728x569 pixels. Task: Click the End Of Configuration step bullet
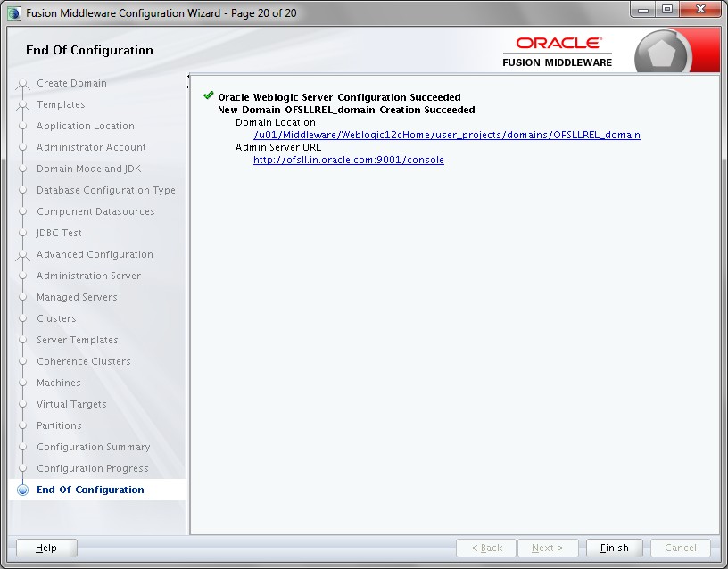tap(23, 491)
